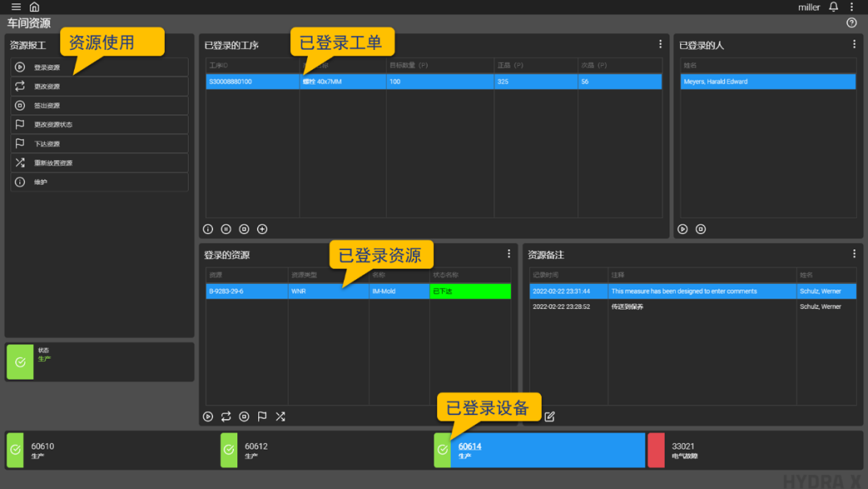The width and height of the screenshot is (868, 489).
Task: Click the WNR resource type cell
Action: click(x=328, y=291)
